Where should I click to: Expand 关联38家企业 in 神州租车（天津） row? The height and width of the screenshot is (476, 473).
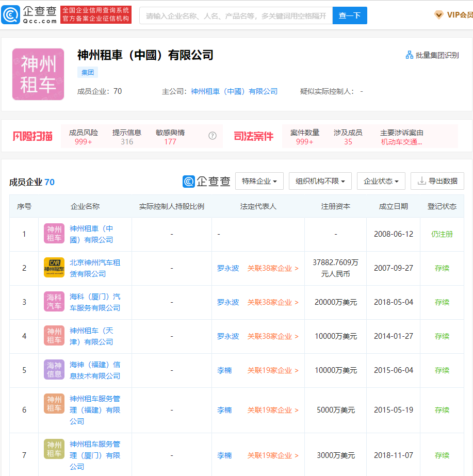pyautogui.click(x=273, y=336)
